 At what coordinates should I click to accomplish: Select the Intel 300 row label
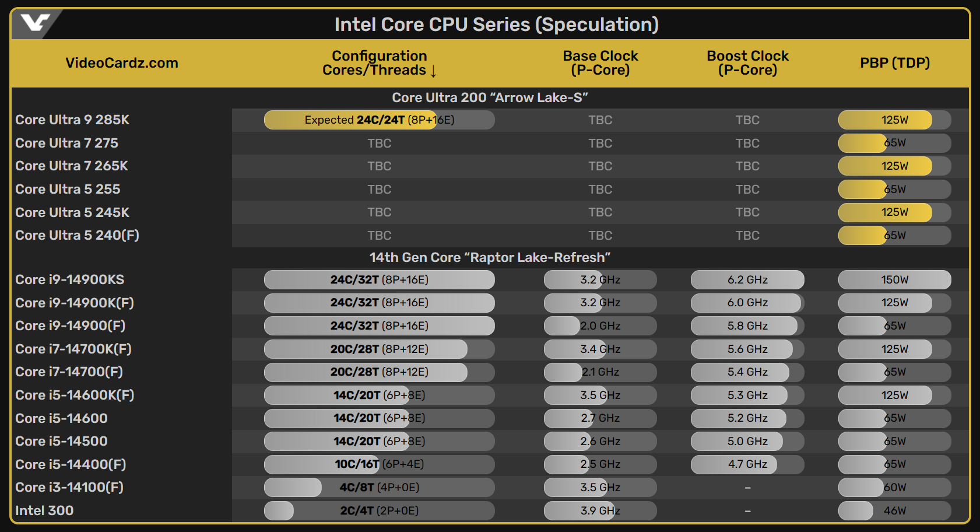coord(44,510)
